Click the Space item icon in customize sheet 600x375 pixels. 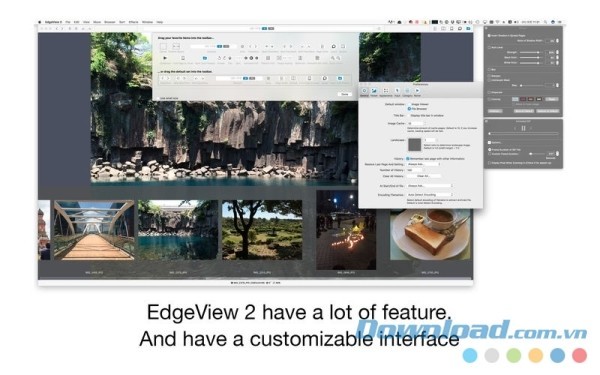(163, 47)
